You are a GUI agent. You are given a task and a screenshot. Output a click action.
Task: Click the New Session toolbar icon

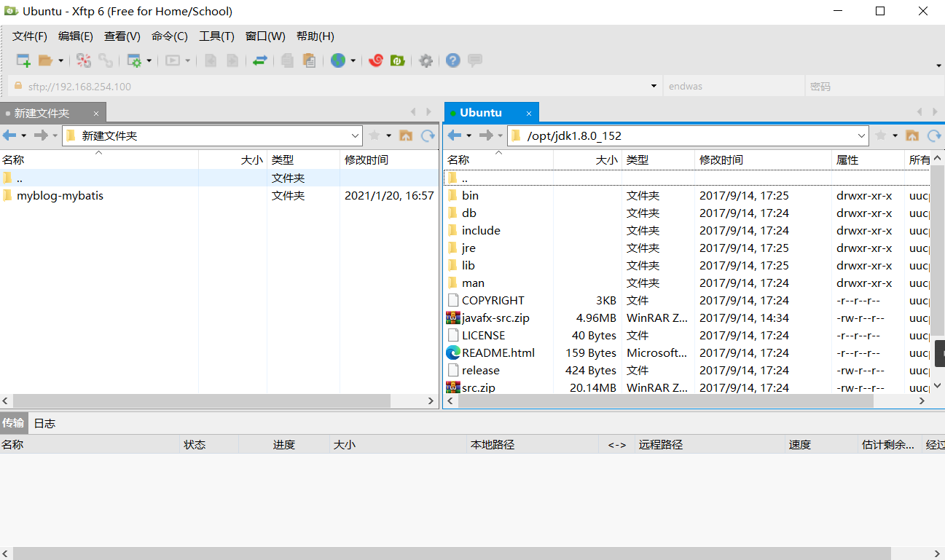(x=23, y=60)
